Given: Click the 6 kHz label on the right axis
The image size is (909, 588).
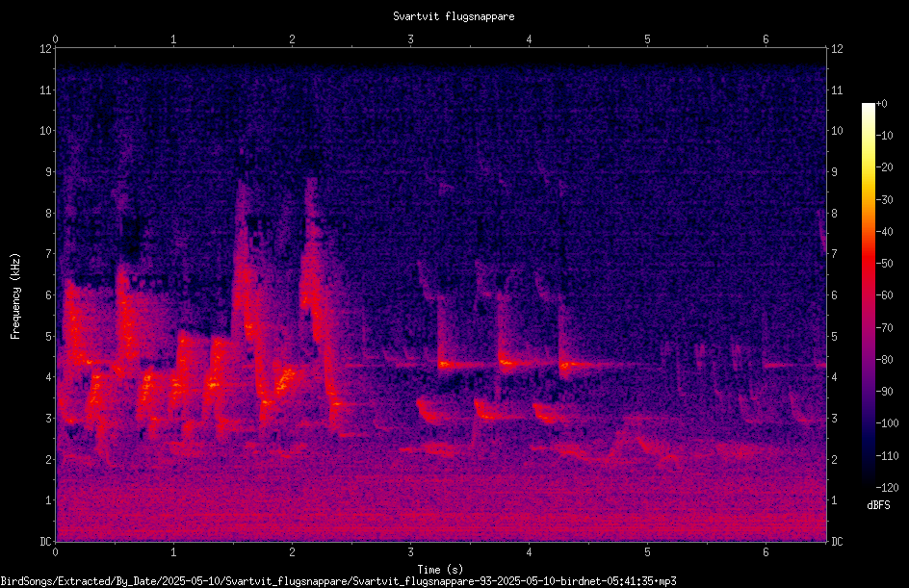Looking at the screenshot, I should pos(834,295).
